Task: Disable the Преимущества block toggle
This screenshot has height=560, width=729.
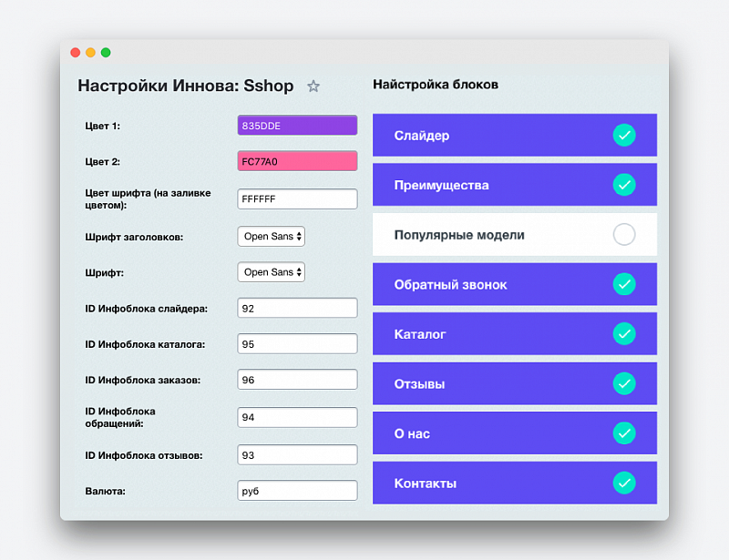Action: (x=625, y=184)
